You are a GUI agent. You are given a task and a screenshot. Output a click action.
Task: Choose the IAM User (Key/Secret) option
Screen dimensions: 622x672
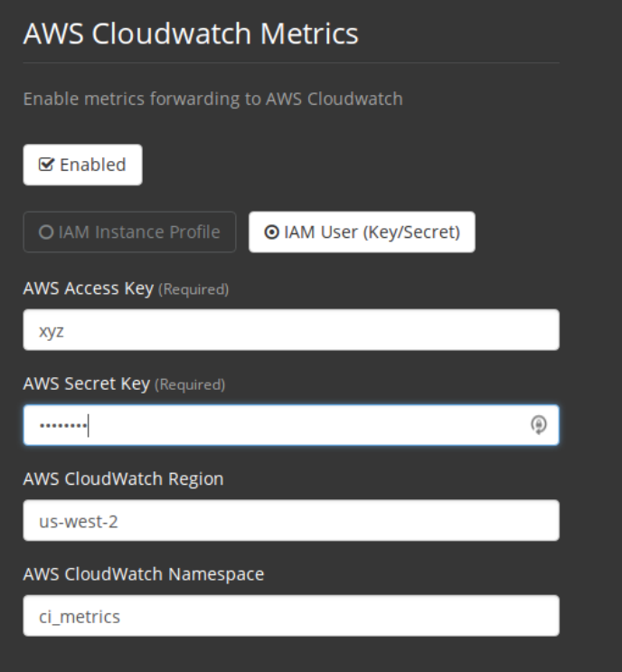pyautogui.click(x=362, y=232)
